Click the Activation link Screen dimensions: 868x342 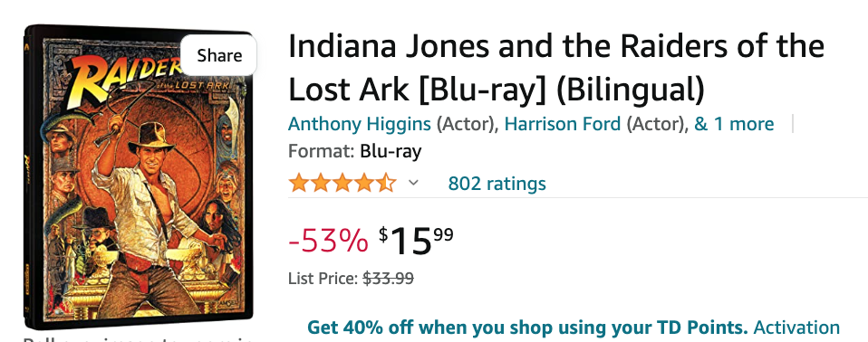coord(796,328)
